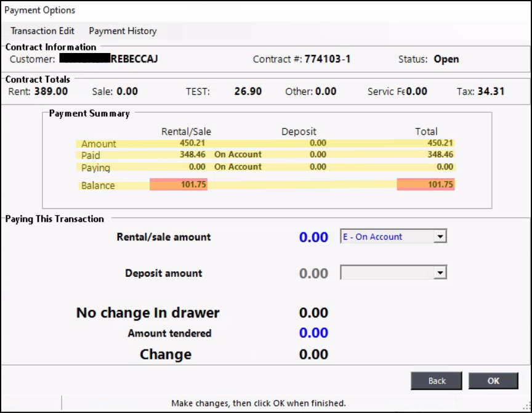The image size is (532, 413).
Task: Select the Amount tendered 0.00 value
Action: [x=313, y=333]
